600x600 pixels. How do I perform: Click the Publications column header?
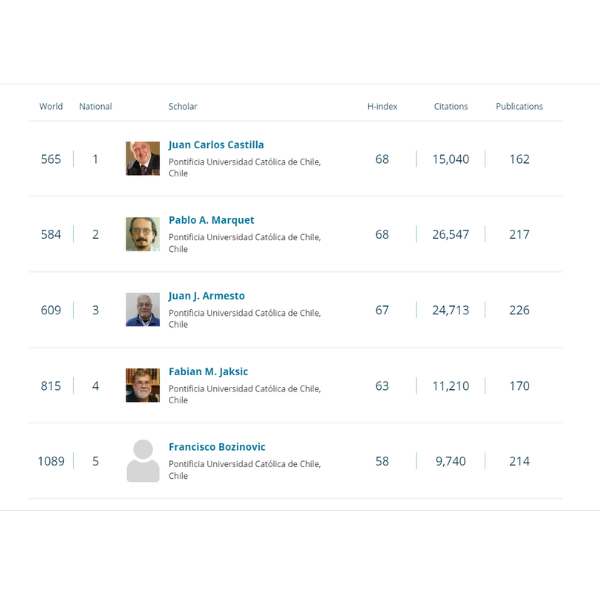pos(519,106)
